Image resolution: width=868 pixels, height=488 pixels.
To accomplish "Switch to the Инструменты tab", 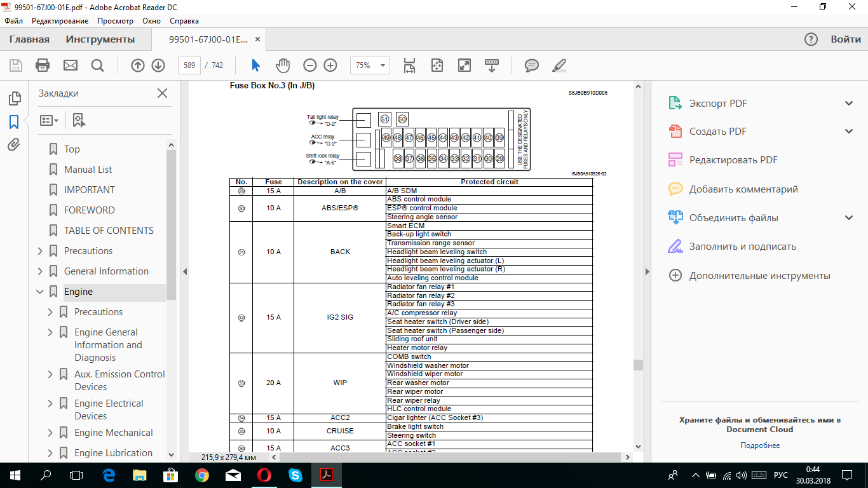I will coord(100,39).
